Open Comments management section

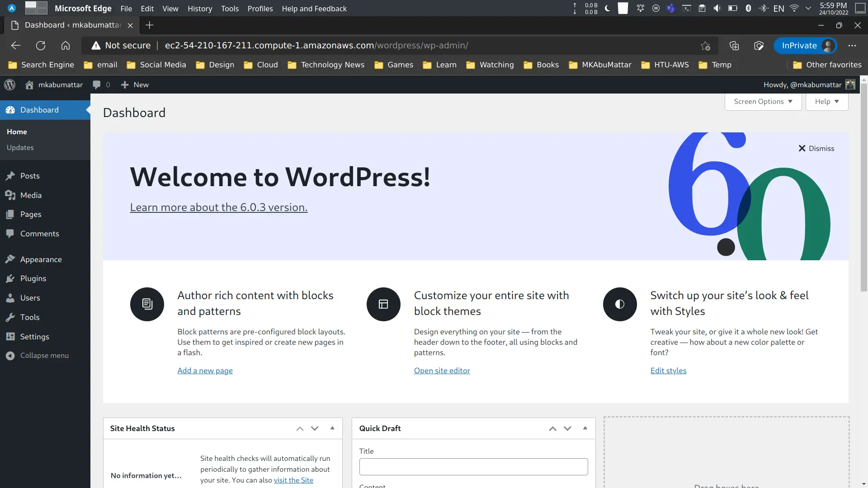point(39,234)
